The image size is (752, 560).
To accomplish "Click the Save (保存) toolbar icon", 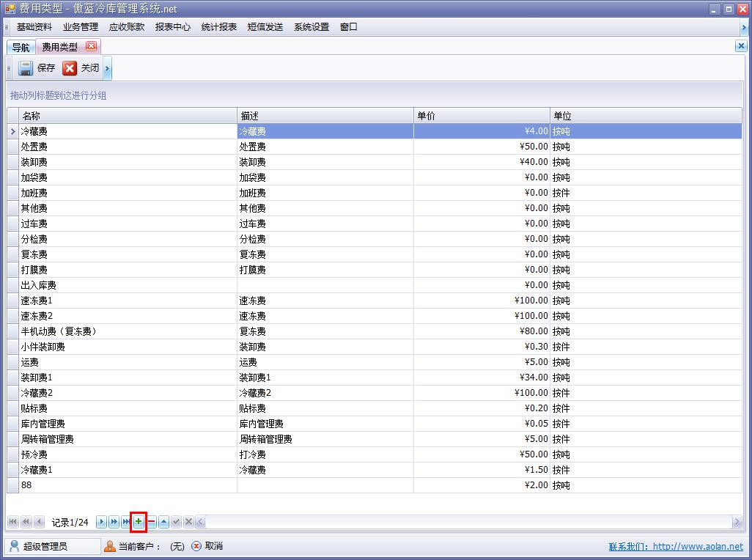I will point(26,68).
